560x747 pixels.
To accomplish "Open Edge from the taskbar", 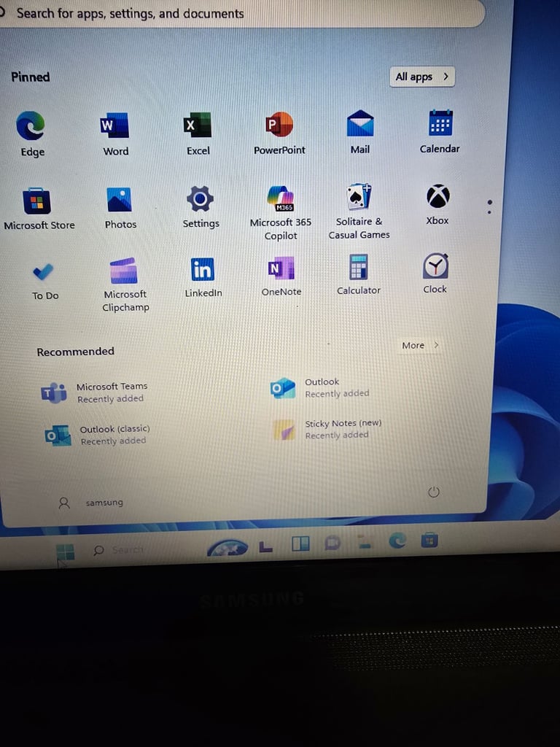I will tap(397, 541).
